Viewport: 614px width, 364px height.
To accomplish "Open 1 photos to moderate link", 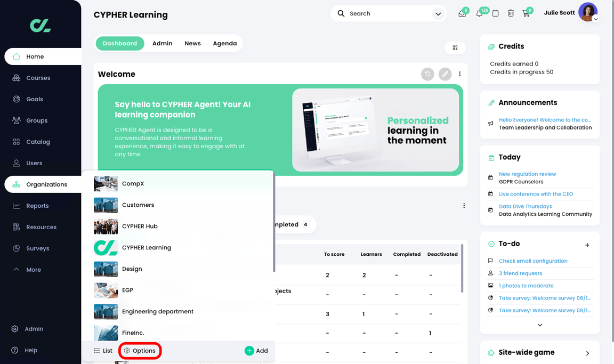I will point(526,286).
